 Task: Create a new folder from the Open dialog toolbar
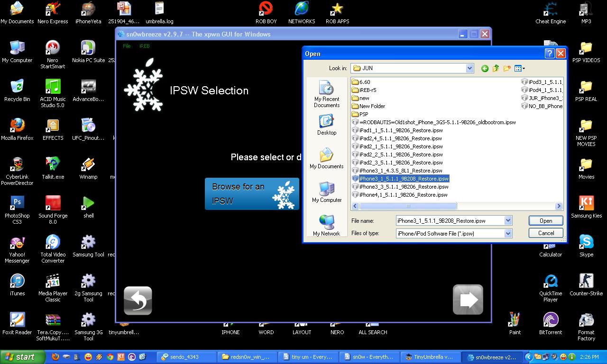pyautogui.click(x=507, y=68)
